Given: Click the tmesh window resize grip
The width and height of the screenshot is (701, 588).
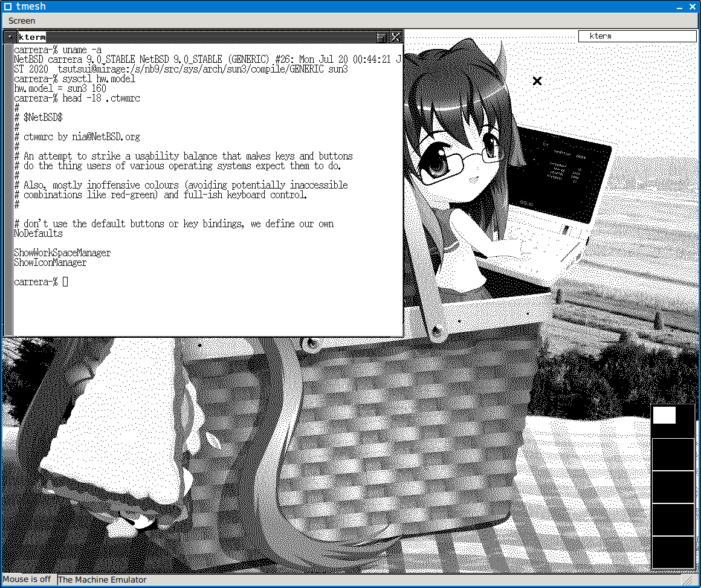Looking at the screenshot, I should tap(689, 580).
